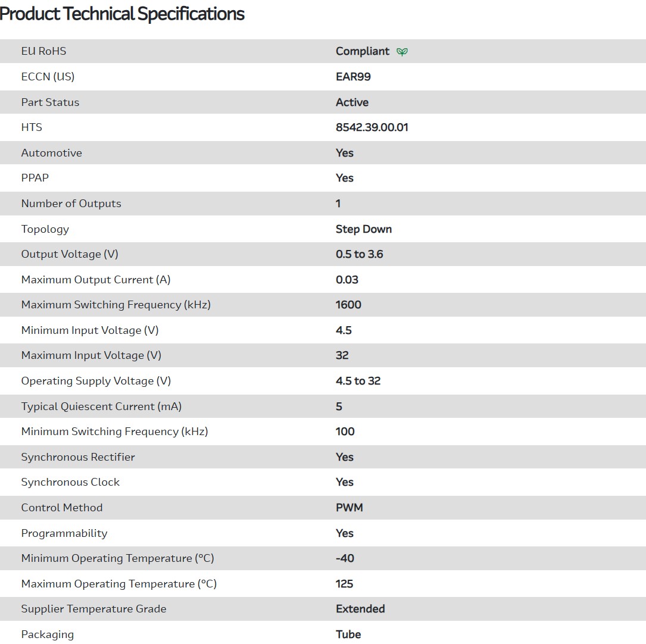Select the PPAP row label
This screenshot has height=644, width=646.
coord(35,178)
